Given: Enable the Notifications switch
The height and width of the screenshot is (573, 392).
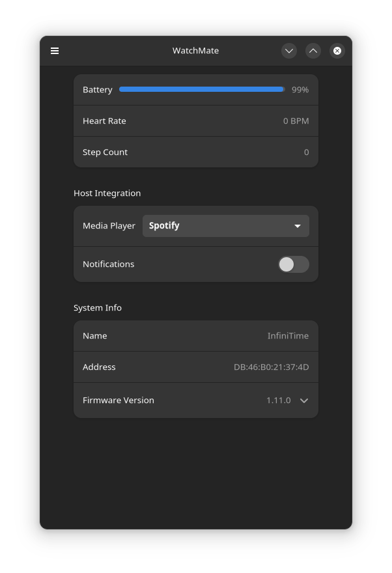Looking at the screenshot, I should pos(293,264).
